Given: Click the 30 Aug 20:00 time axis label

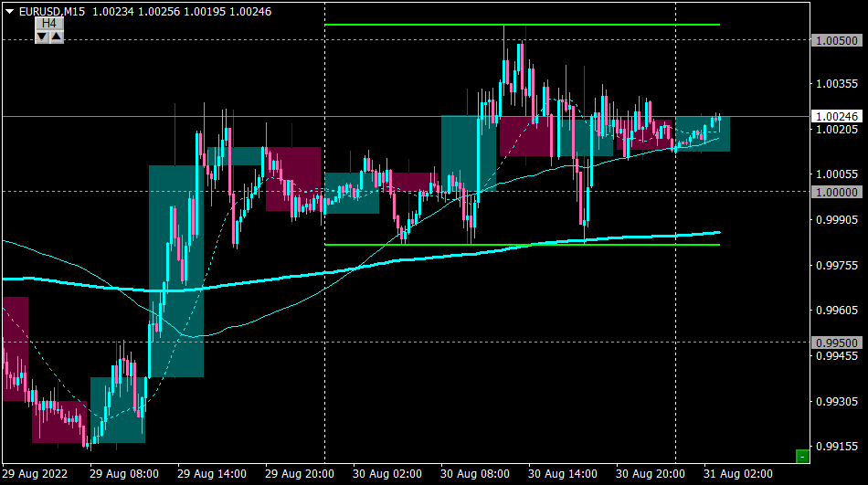Looking at the screenshot, I should tap(651, 474).
